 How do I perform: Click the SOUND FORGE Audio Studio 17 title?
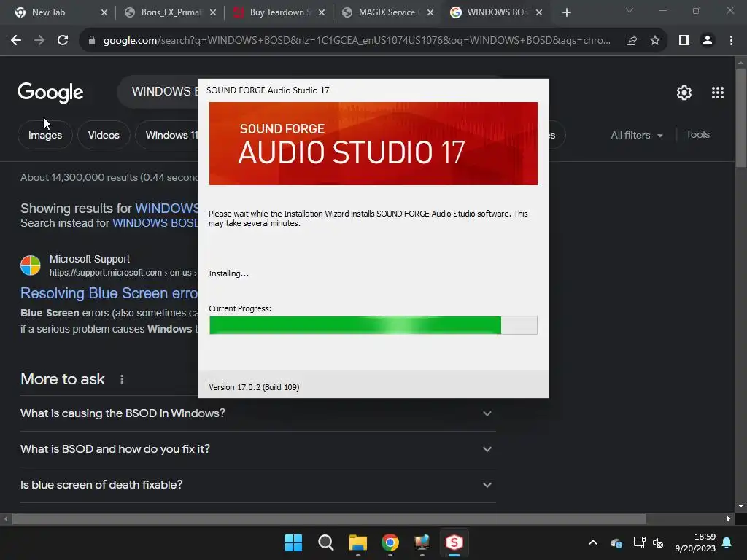click(x=268, y=90)
